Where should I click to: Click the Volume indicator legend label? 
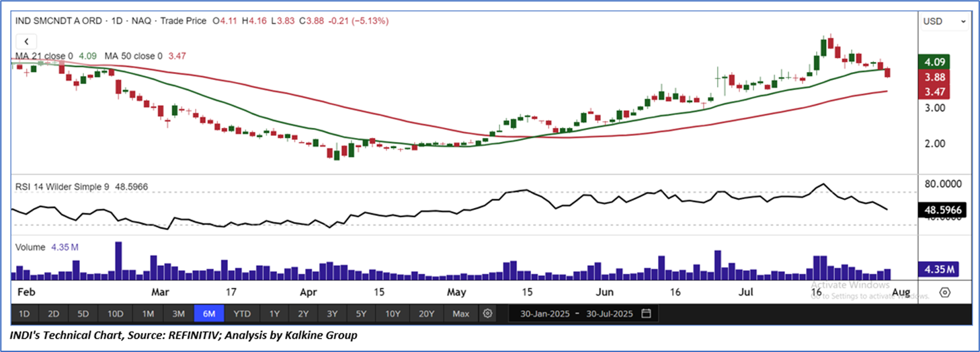[x=30, y=248]
